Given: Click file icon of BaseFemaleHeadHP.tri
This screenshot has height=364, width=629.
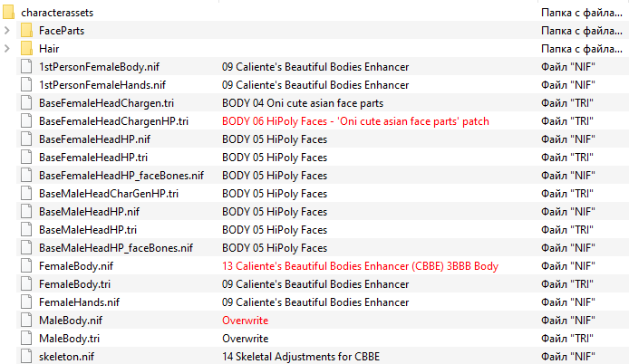Looking at the screenshot, I should click(26, 158).
